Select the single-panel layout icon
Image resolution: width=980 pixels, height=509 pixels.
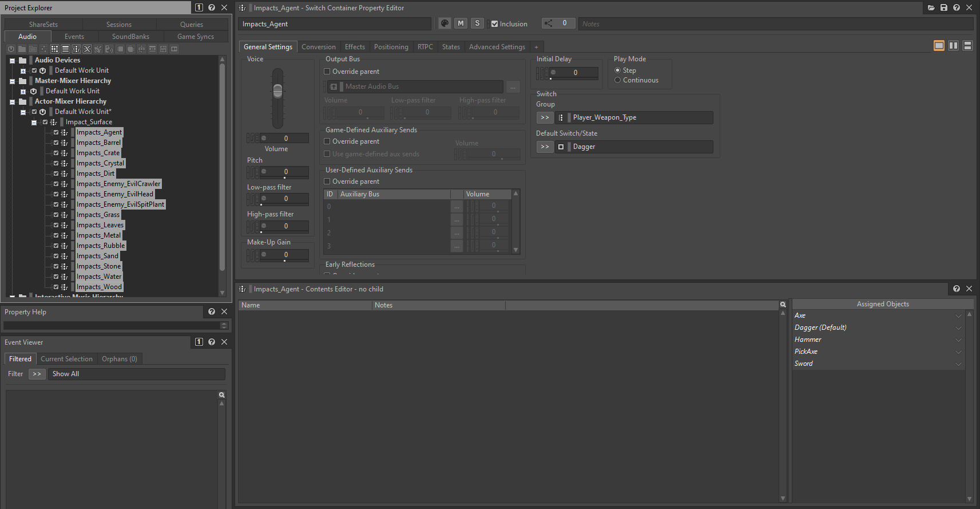[x=939, y=46]
